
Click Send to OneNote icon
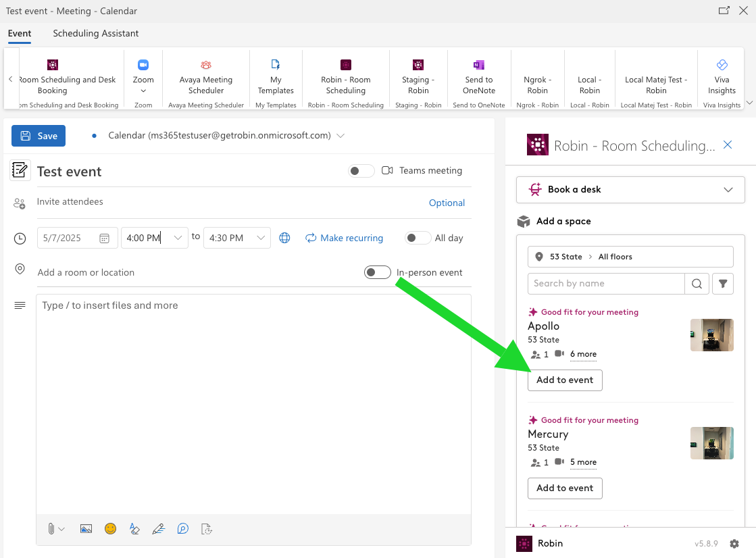point(479,65)
